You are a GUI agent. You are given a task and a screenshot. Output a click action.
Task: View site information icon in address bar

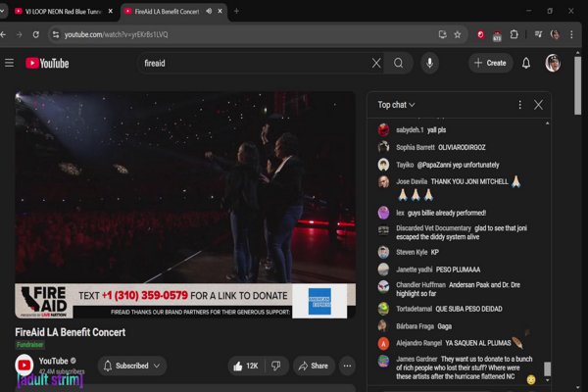[56, 34]
